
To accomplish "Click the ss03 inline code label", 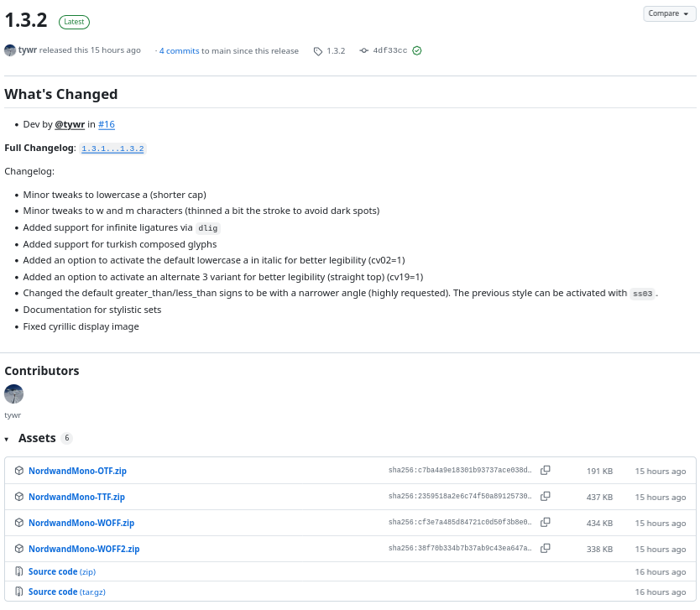I will (x=642, y=294).
